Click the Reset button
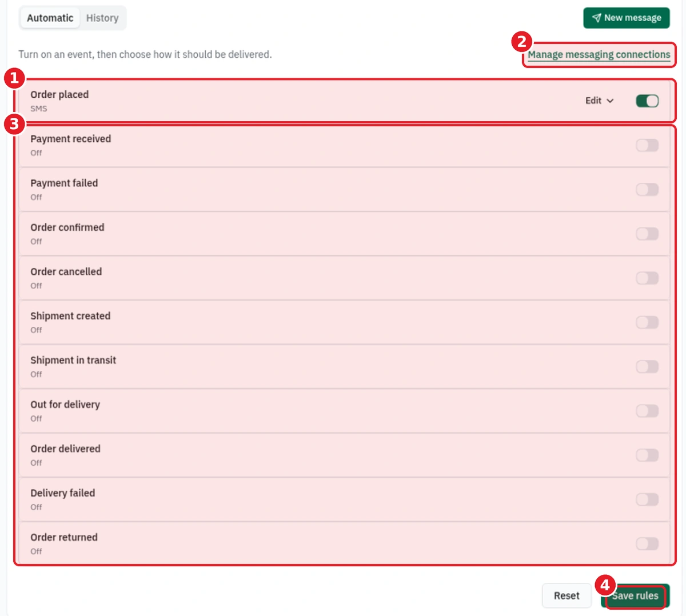Viewport: 686px width, 616px height. [x=567, y=595]
